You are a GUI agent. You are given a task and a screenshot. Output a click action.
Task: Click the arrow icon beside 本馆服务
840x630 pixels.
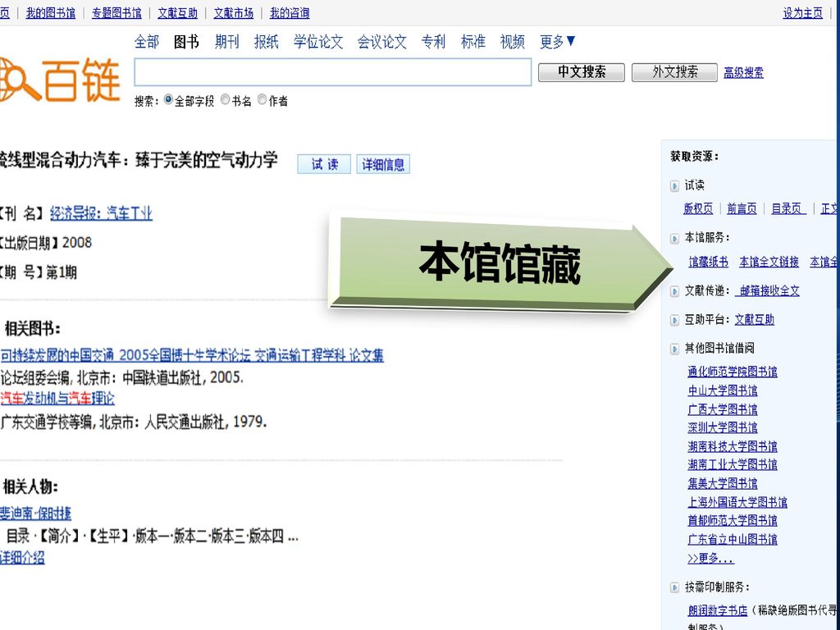674,239
